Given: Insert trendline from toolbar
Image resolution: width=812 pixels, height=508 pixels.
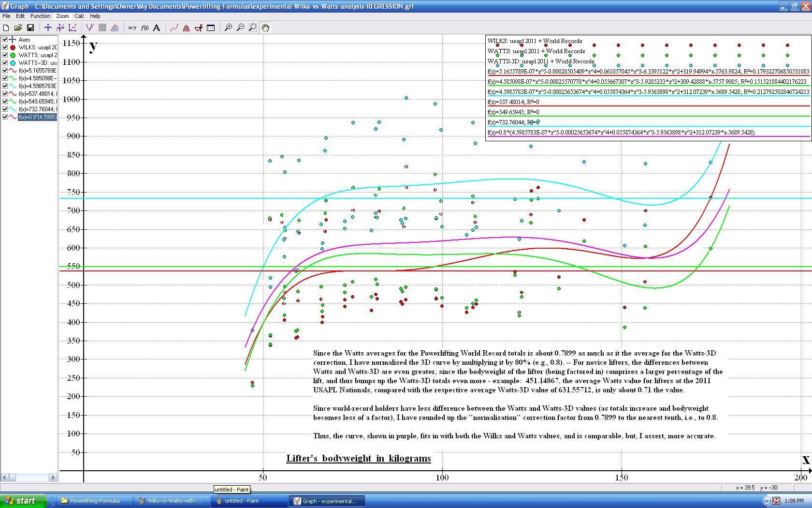Looking at the screenshot, I should (x=174, y=28).
